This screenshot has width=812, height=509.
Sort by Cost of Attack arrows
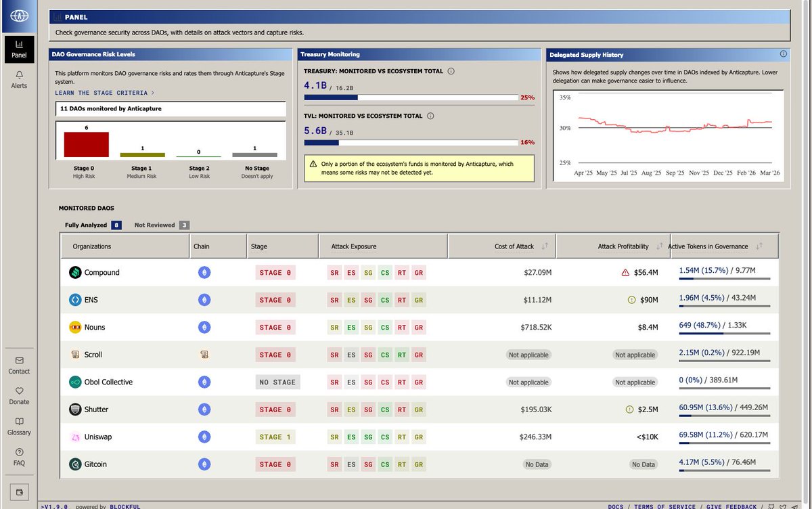(545, 246)
